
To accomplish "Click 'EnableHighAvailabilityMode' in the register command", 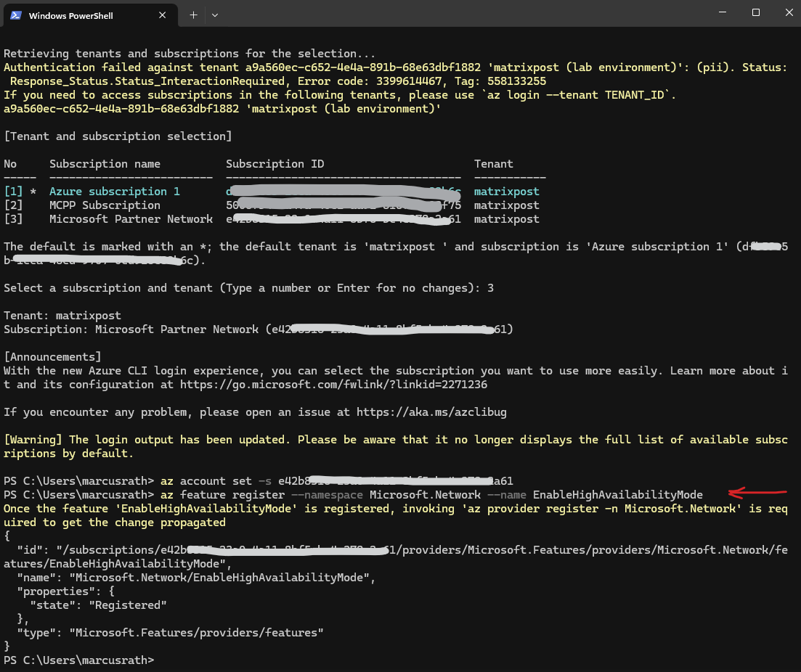I will (617, 495).
